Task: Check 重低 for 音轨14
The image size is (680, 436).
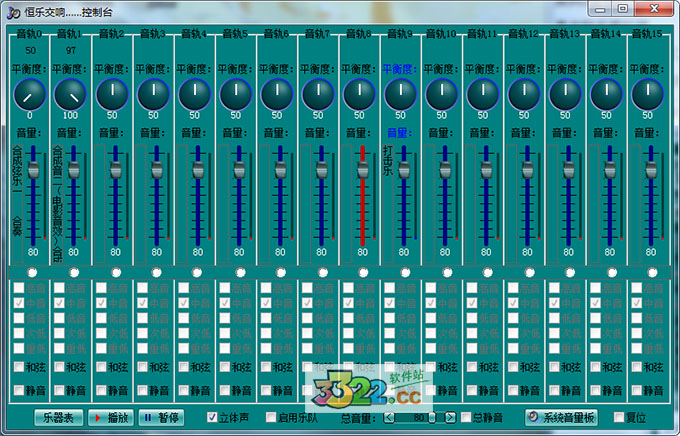Action: (595, 348)
